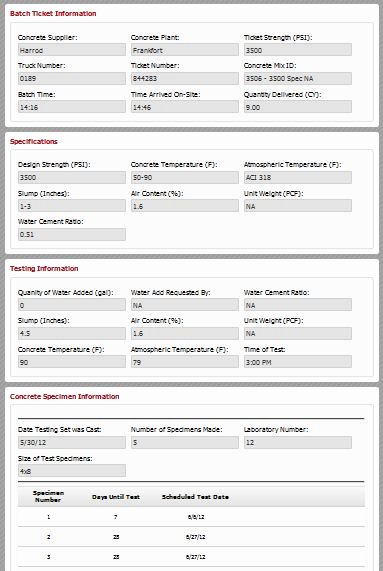Select the Concrete Plant field with Frankfort
This screenshot has width=383, height=571.
coord(185,50)
